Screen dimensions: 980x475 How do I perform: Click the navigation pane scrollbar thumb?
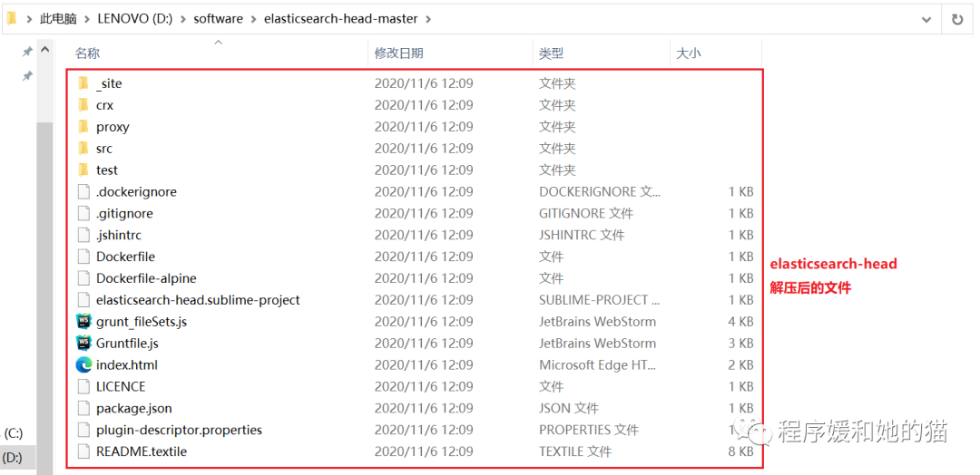click(45, 297)
